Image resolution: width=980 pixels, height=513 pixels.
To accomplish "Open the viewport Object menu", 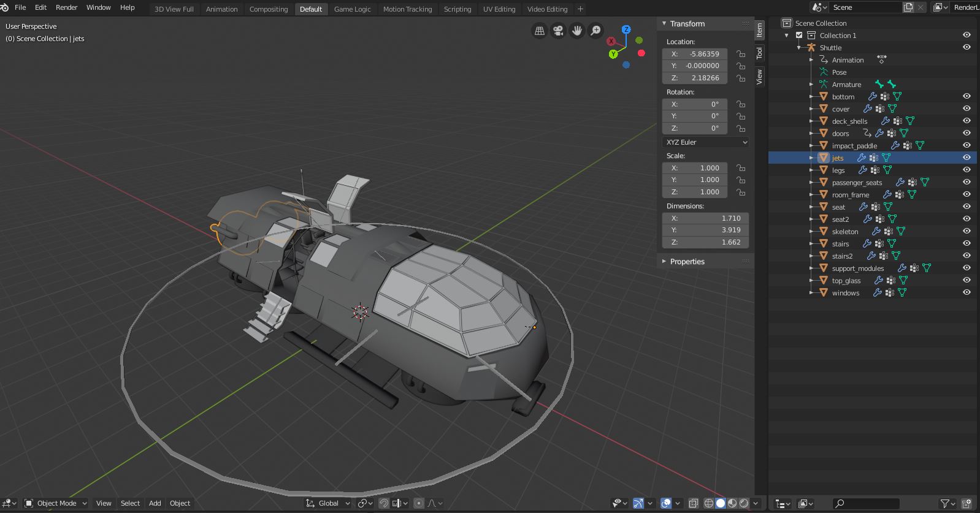I will click(x=180, y=503).
